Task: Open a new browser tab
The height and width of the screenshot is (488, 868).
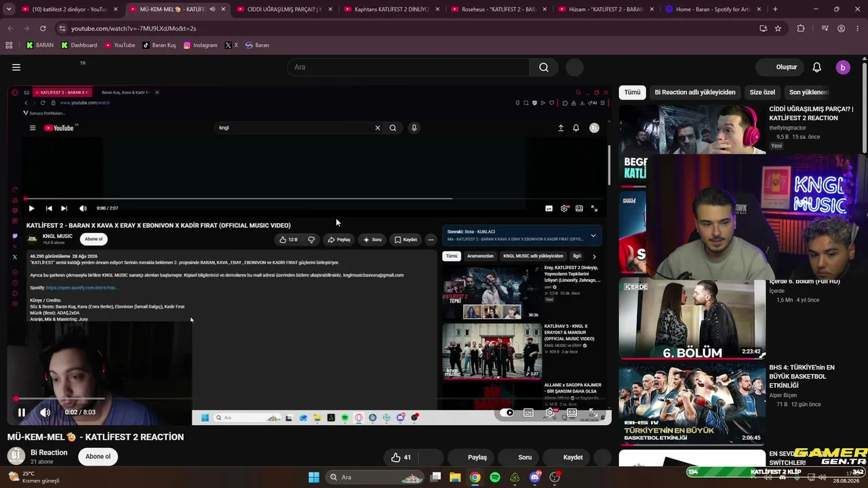Action: [x=775, y=9]
